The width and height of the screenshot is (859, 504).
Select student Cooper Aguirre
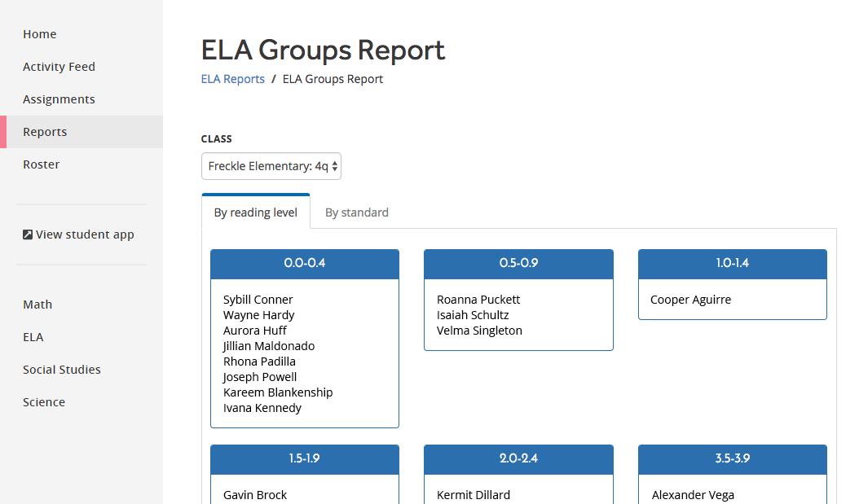(690, 300)
